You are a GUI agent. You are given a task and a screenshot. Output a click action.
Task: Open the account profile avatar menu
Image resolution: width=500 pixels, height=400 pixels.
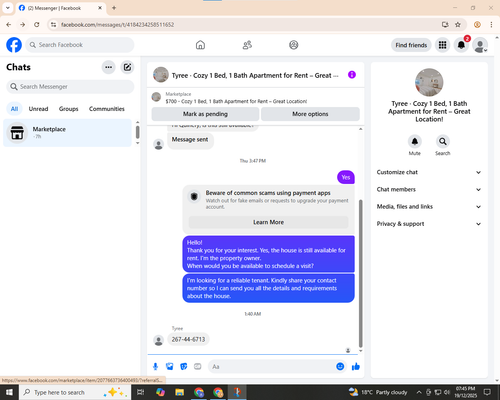pyautogui.click(x=480, y=45)
